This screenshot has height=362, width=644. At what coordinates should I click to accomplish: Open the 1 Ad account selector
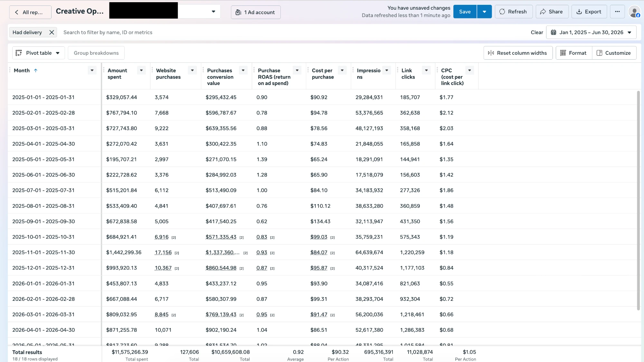[256, 12]
